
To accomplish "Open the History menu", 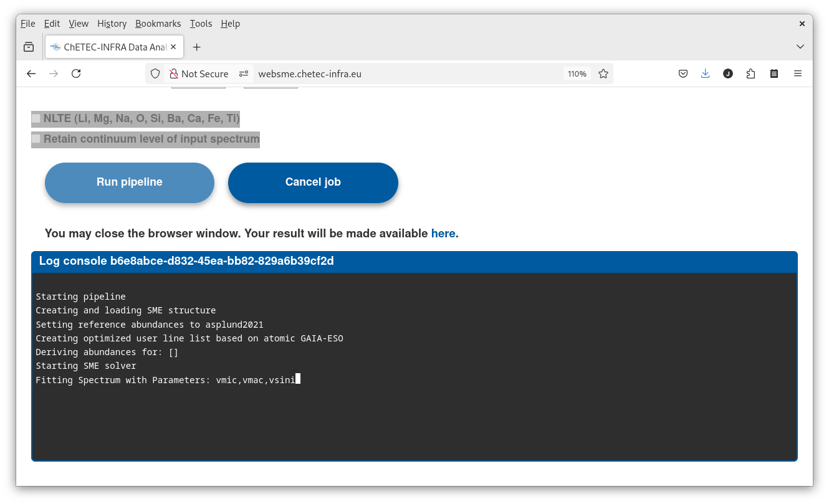I will (x=112, y=24).
